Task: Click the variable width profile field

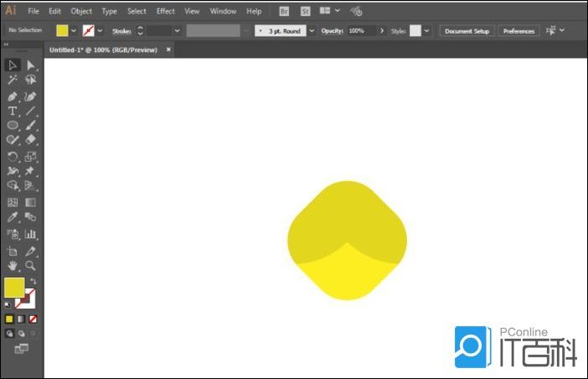Action: tap(213, 31)
